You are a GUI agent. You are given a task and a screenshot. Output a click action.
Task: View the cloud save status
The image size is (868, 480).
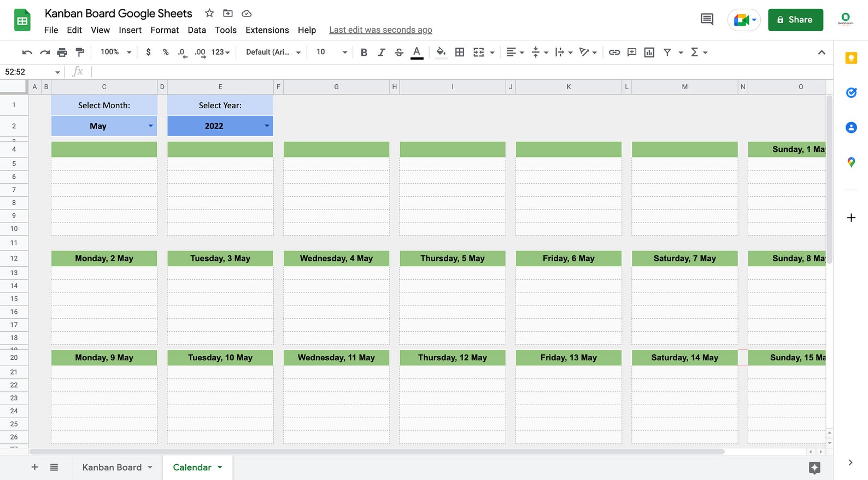tap(247, 13)
